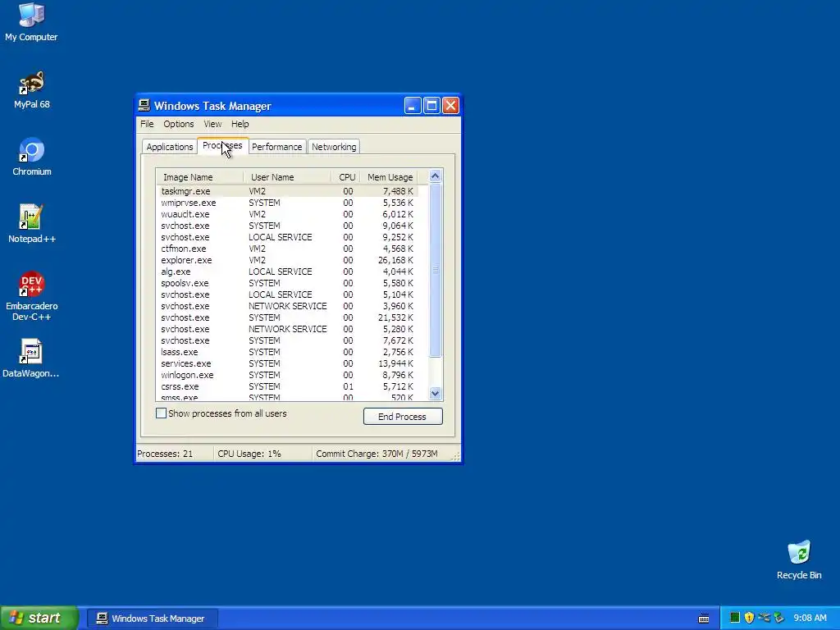Click the network connection tray icon
This screenshot has width=840, height=630.
coord(764,618)
